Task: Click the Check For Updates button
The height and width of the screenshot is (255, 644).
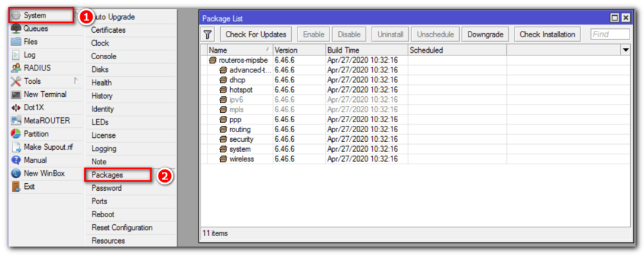Action: pyautogui.click(x=256, y=35)
